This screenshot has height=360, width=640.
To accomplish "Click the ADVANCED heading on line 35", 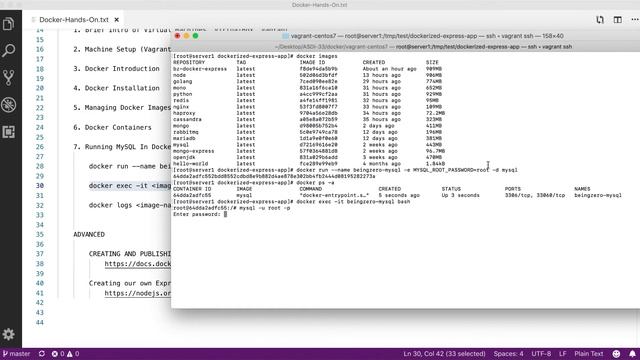I will click(89, 234).
